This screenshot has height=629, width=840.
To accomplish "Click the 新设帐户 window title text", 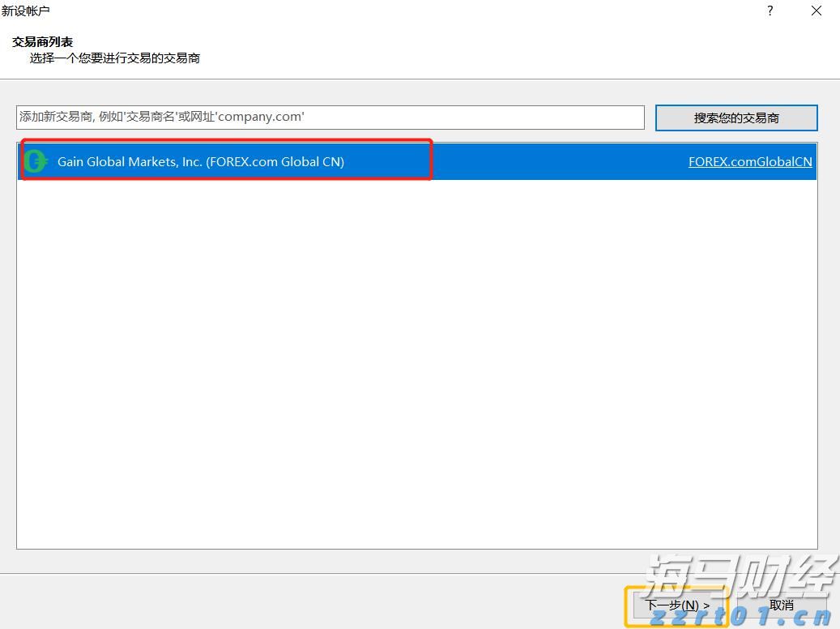I will point(25,11).
